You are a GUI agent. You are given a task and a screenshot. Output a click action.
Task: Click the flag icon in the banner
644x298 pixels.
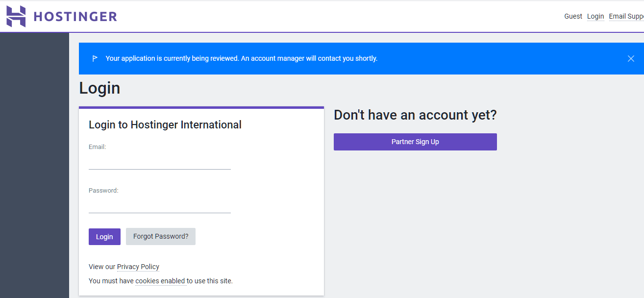(x=95, y=58)
